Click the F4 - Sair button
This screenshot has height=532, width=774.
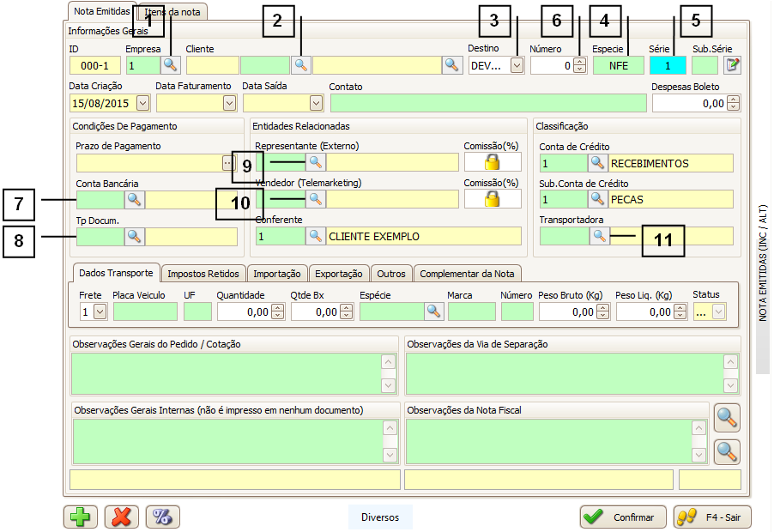[712, 517]
